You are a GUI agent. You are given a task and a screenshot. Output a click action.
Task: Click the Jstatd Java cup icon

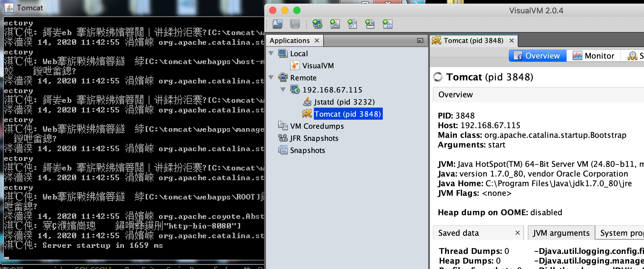307,102
